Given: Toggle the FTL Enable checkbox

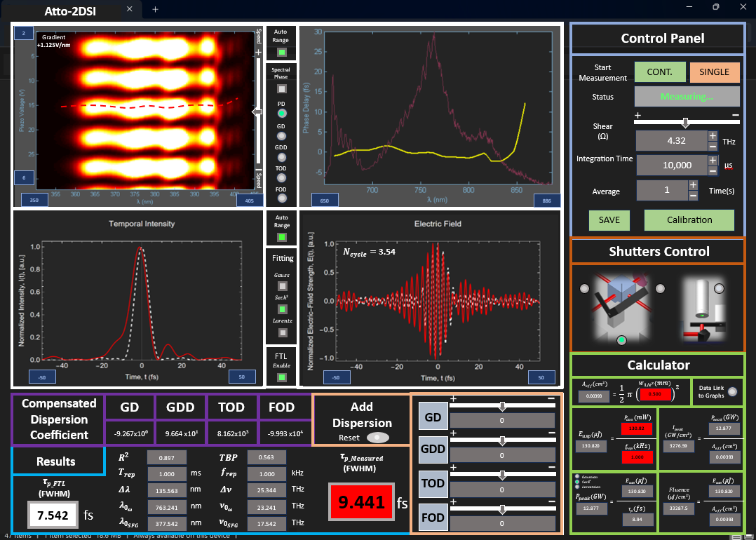Looking at the screenshot, I should 282,377.
